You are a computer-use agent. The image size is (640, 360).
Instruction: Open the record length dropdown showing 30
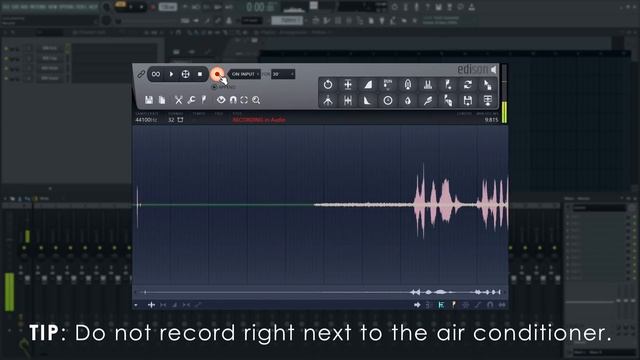[x=283, y=74]
